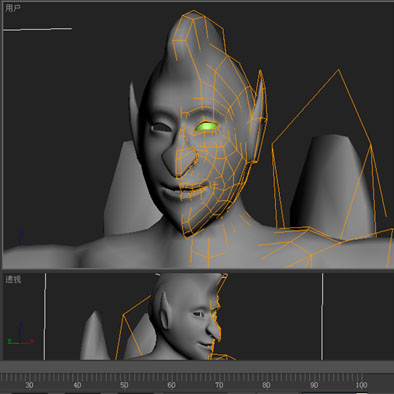Set the timeline to frame 60
The width and height of the screenshot is (394, 394).
click(x=171, y=385)
